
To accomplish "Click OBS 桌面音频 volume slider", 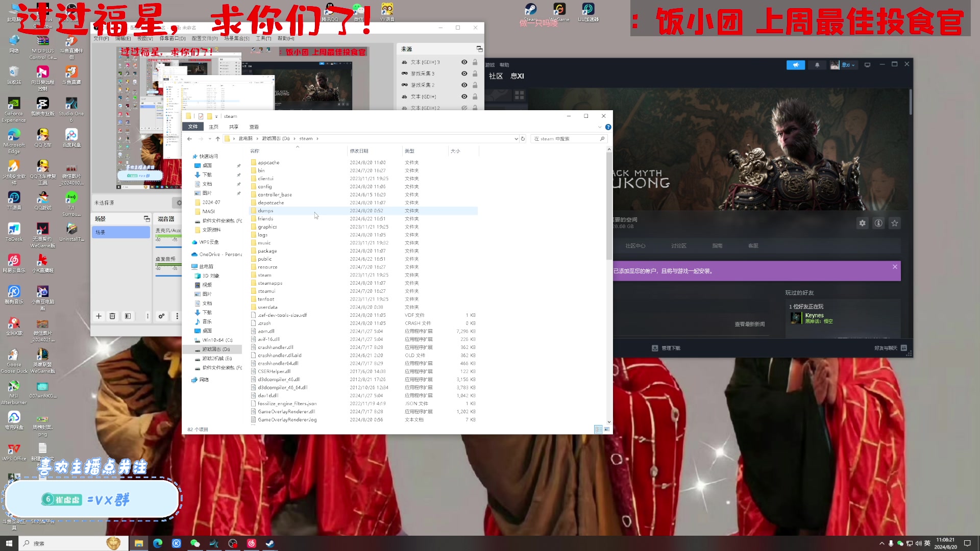I will pyautogui.click(x=167, y=276).
